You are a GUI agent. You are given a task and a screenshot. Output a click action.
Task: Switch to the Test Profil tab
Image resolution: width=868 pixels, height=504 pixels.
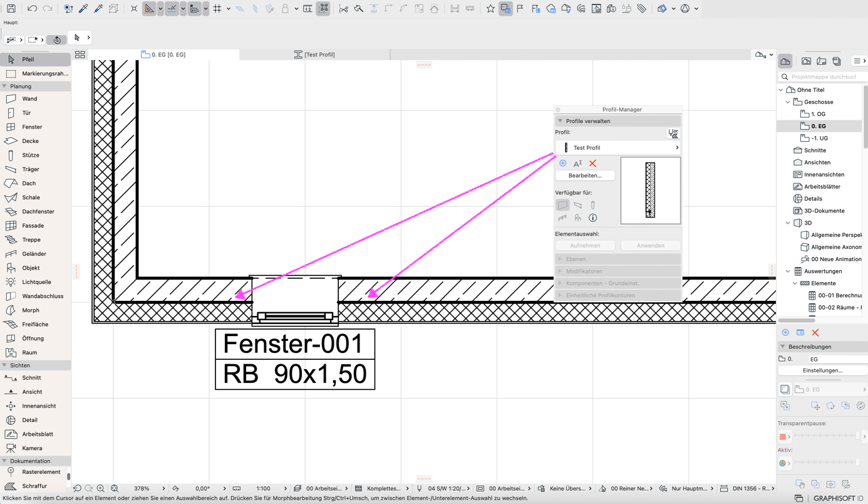point(315,55)
